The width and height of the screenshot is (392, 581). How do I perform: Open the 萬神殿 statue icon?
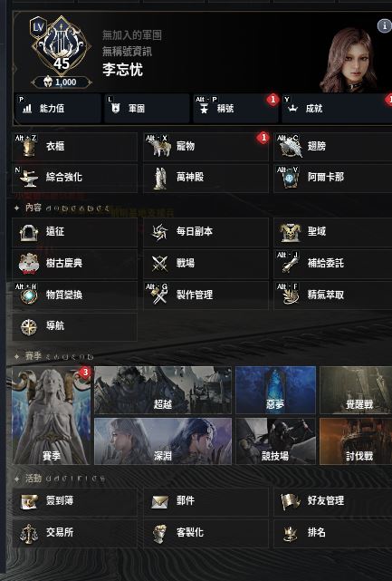pyautogui.click(x=160, y=179)
